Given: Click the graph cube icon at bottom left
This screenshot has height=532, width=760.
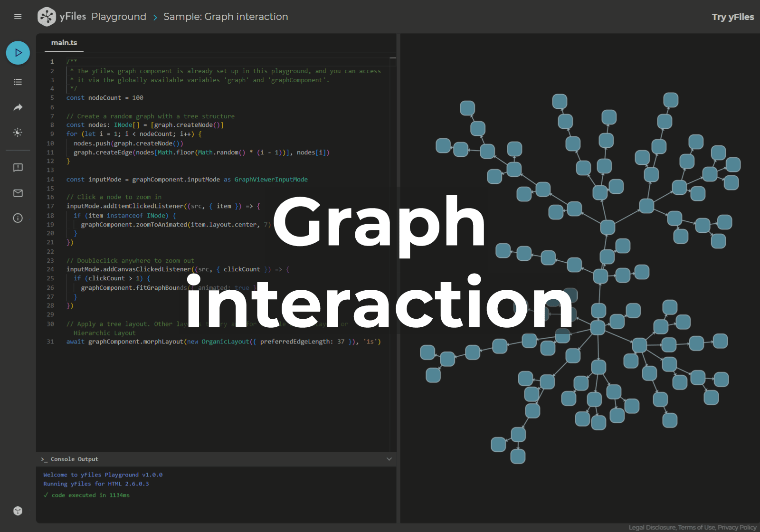Looking at the screenshot, I should pyautogui.click(x=18, y=511).
